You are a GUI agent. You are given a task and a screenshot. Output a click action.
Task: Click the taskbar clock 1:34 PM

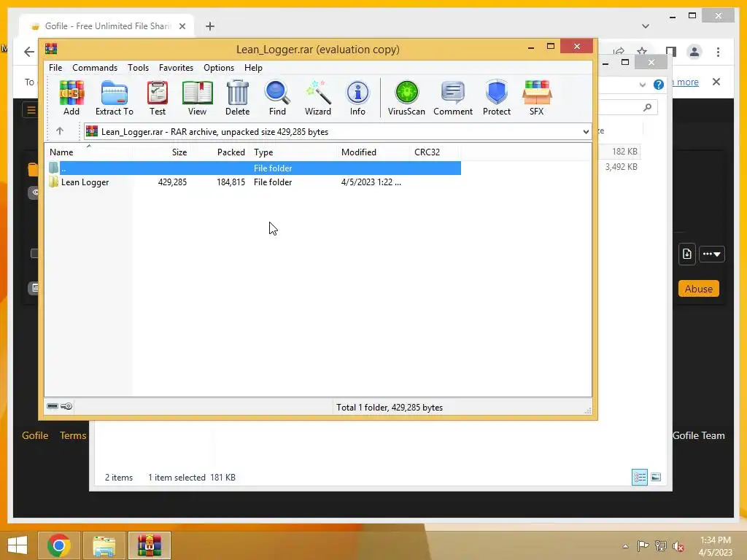(x=715, y=540)
